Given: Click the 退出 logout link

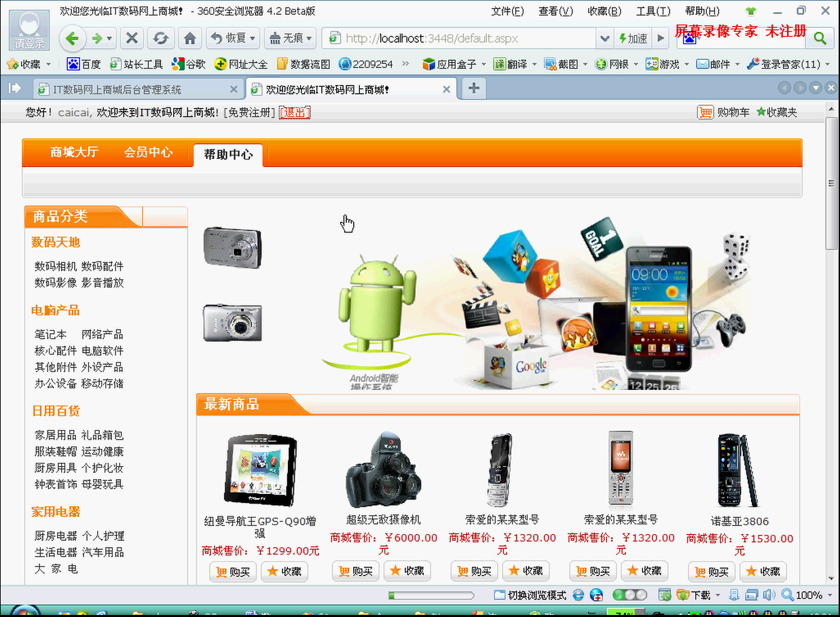Looking at the screenshot, I should 295,112.
